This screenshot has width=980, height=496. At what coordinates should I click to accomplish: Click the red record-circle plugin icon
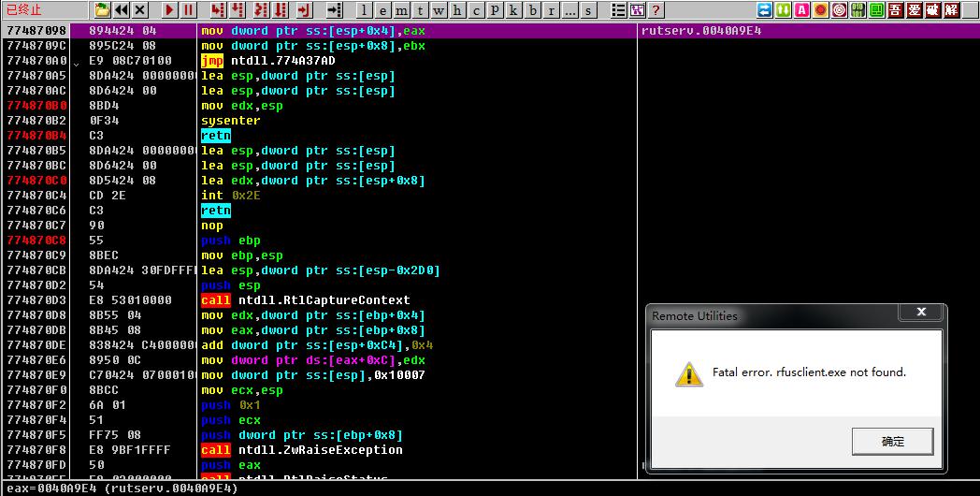coord(820,10)
